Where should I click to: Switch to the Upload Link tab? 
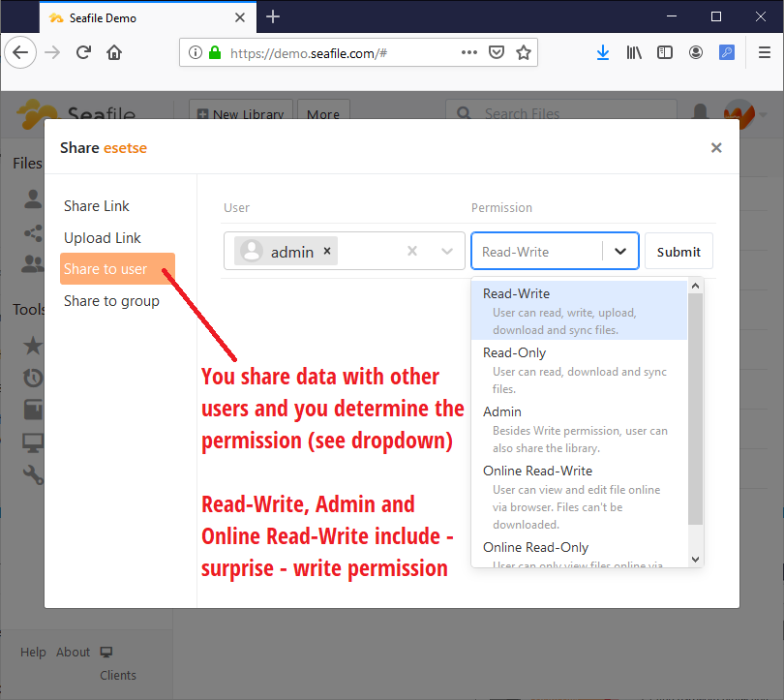point(103,237)
